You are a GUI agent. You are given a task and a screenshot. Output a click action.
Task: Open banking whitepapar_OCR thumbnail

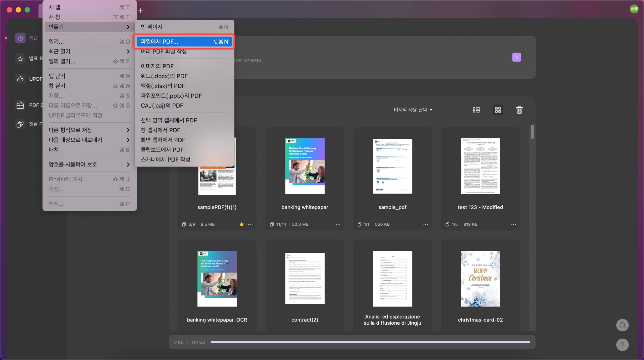(x=217, y=279)
